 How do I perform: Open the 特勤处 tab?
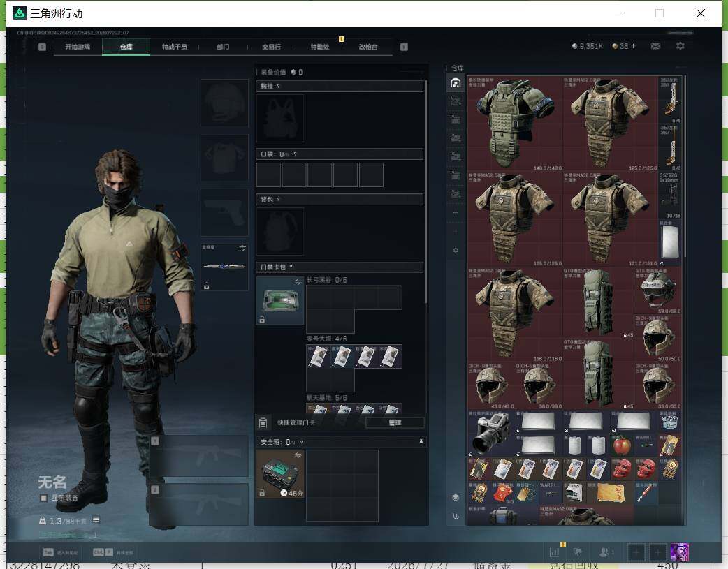point(320,47)
